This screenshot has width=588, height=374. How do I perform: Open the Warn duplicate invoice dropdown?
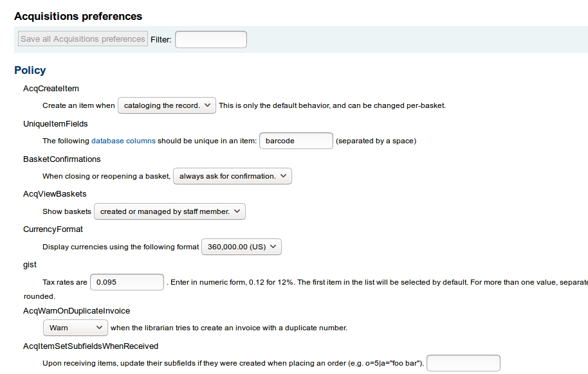(75, 328)
